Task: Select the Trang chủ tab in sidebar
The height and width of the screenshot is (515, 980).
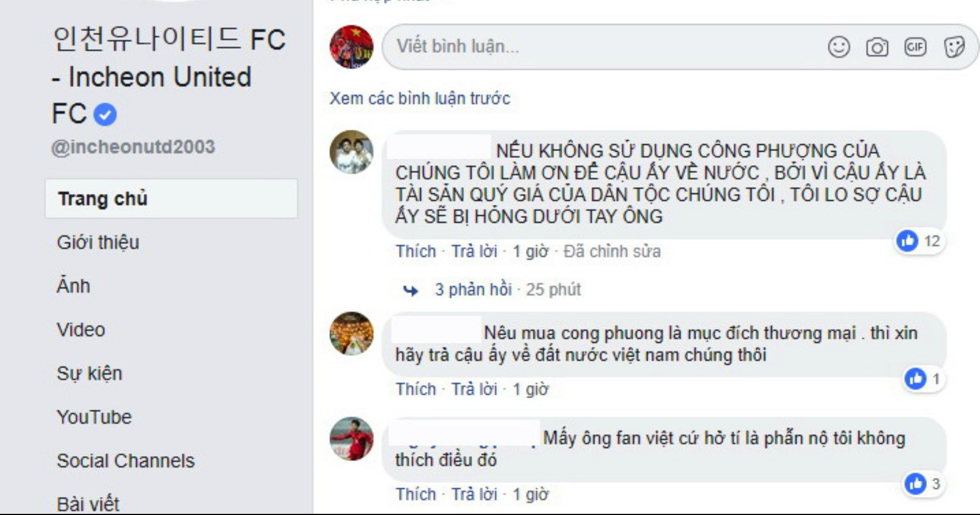Action: click(x=171, y=199)
